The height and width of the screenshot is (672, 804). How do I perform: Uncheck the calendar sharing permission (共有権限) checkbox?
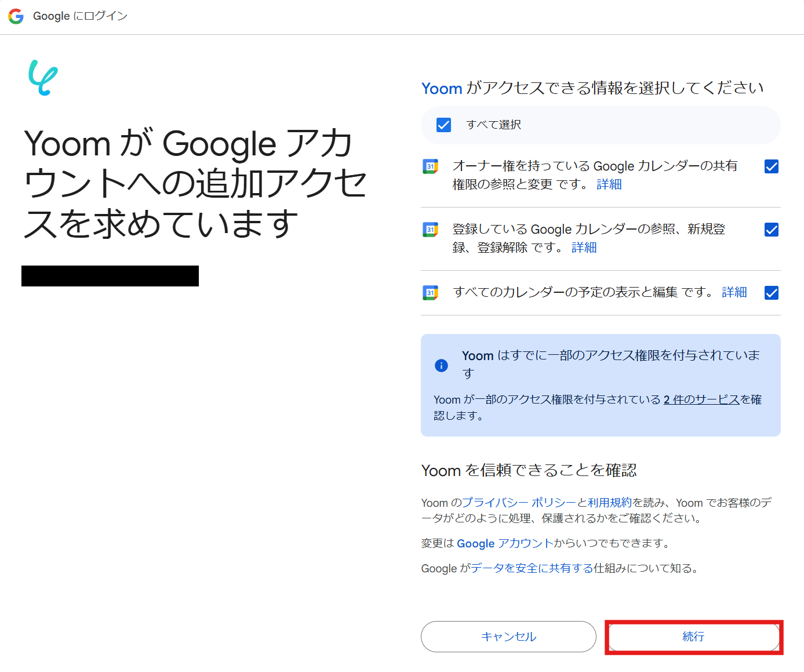click(x=772, y=167)
